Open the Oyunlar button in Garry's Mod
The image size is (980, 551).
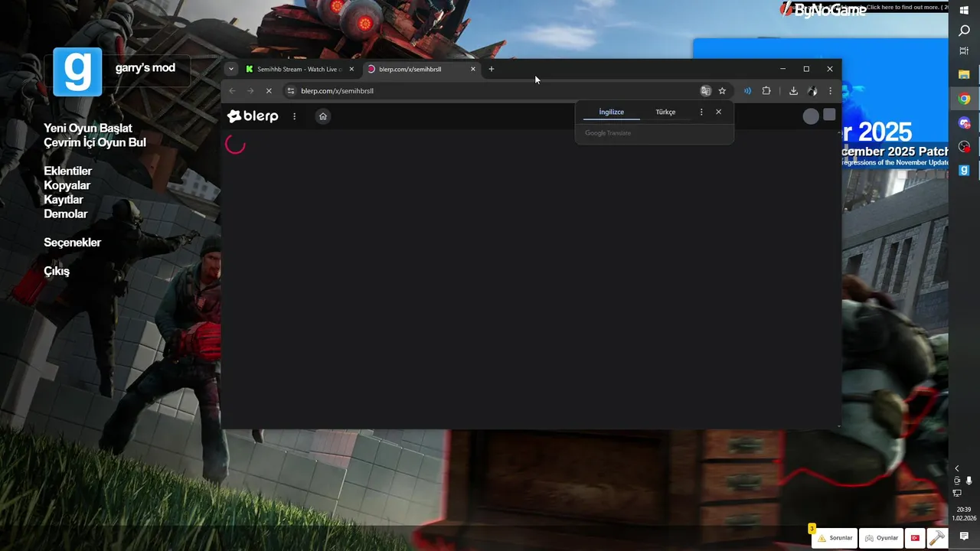[x=881, y=538]
